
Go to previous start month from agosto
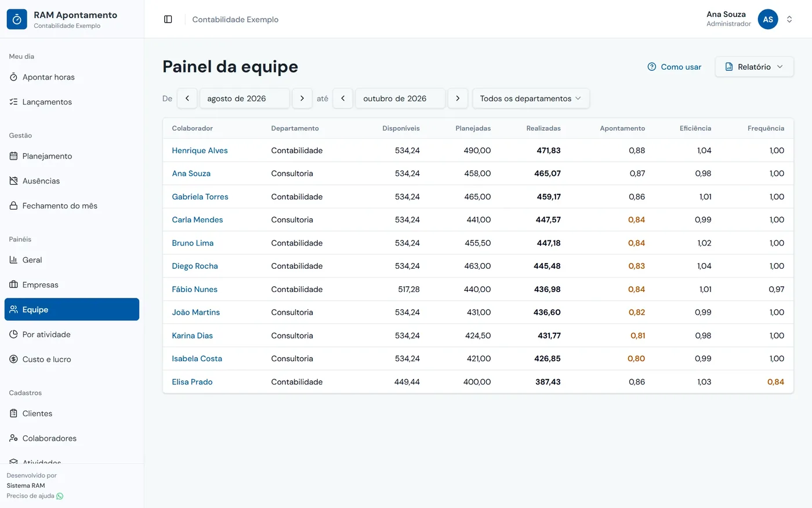tap(187, 99)
